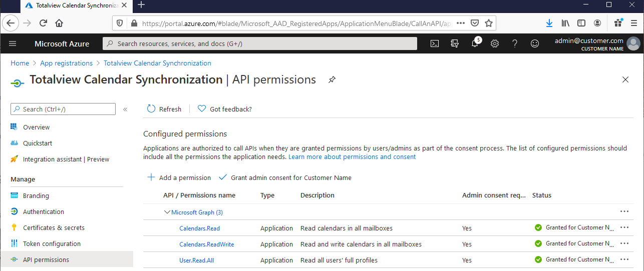Image resolution: width=644 pixels, height=271 pixels.
Task: Open the extension icon beside the Firefox menu
Action: [x=618, y=22]
